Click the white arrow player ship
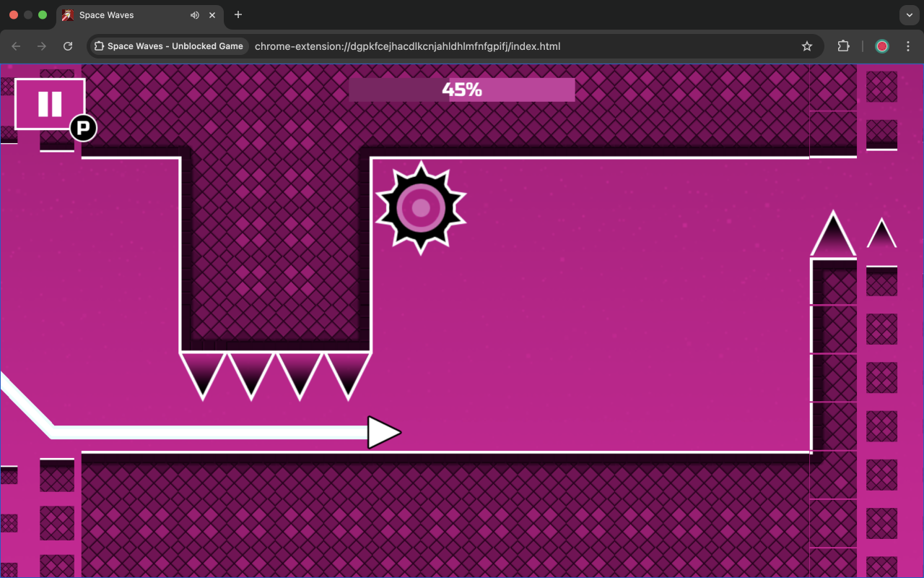Viewport: 924px width, 578px height. click(x=383, y=433)
